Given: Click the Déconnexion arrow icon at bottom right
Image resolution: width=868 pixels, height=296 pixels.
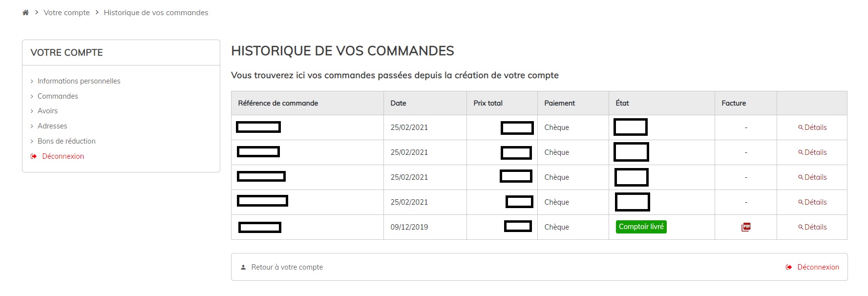Looking at the screenshot, I should point(790,267).
